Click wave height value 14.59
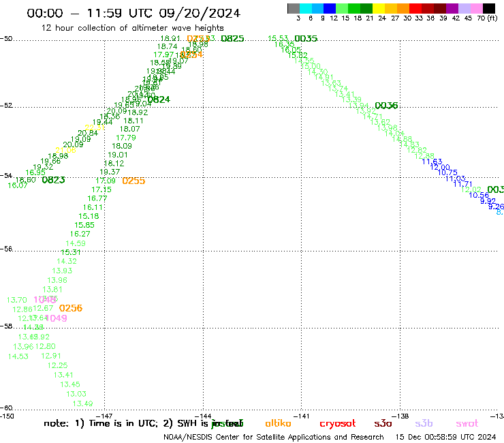The height and width of the screenshot is (443, 504). [76, 243]
